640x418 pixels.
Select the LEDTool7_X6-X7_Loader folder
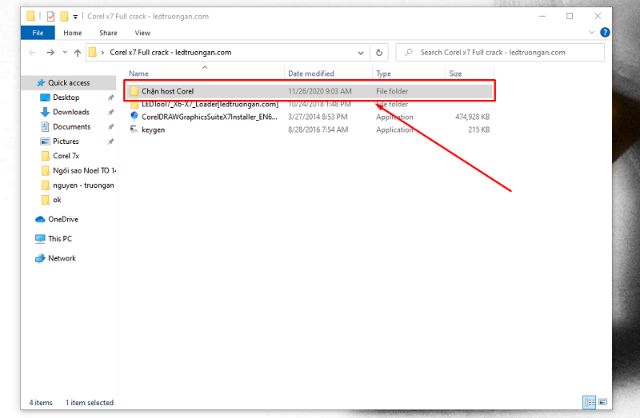(309, 104)
